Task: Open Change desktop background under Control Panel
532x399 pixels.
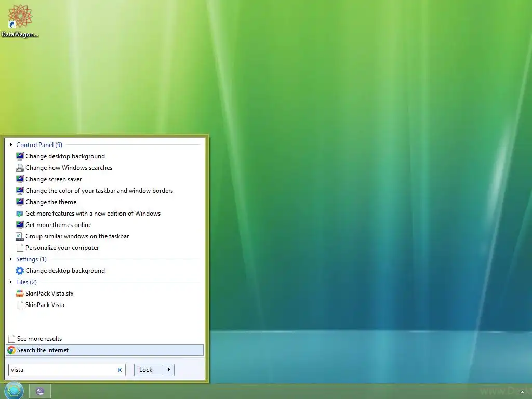Action: [65, 156]
